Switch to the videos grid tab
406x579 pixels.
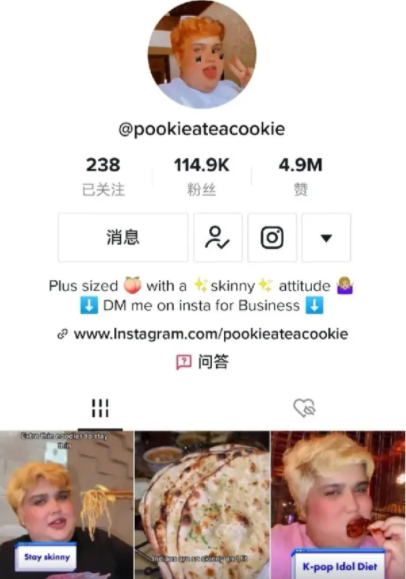pos(100,408)
